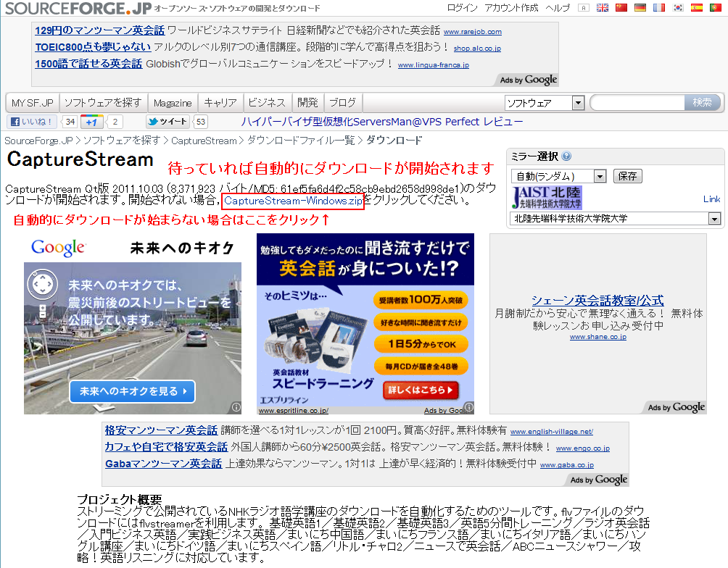
Task: Click the info icon on the スピードラーニング ad
Action: [x=469, y=407]
